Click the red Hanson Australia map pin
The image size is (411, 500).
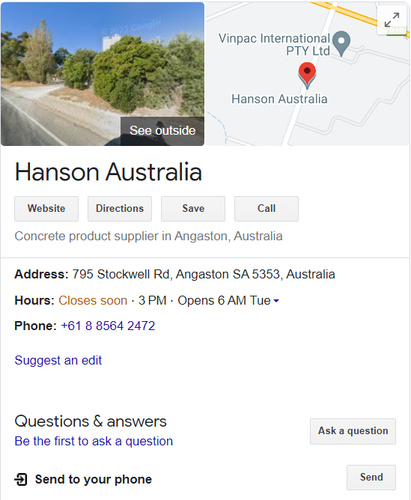(x=307, y=75)
